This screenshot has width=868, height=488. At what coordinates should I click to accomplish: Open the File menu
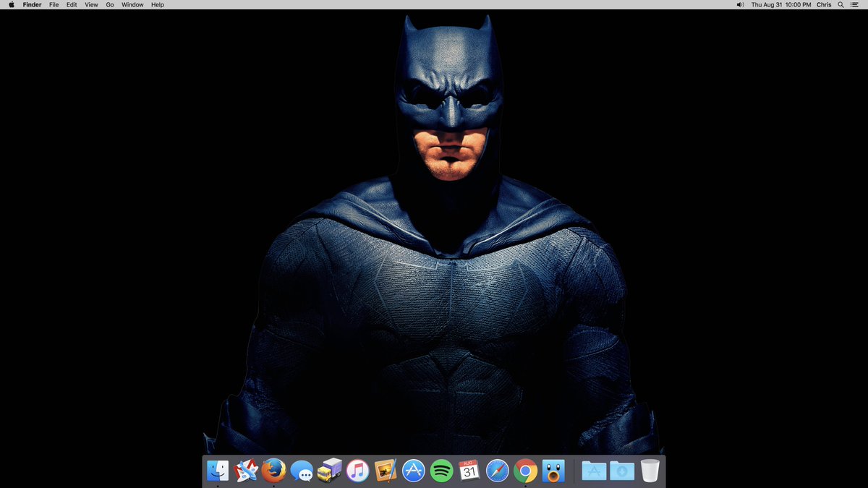pos(54,4)
